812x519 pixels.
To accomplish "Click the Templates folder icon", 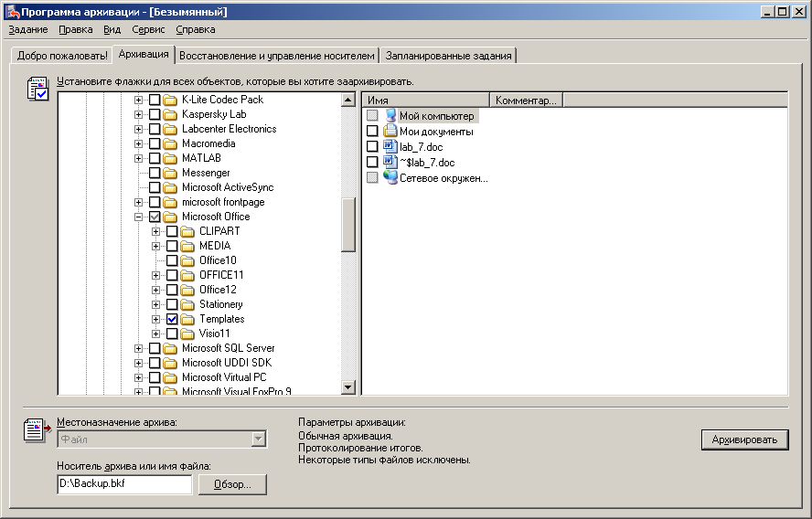I will pos(187,319).
